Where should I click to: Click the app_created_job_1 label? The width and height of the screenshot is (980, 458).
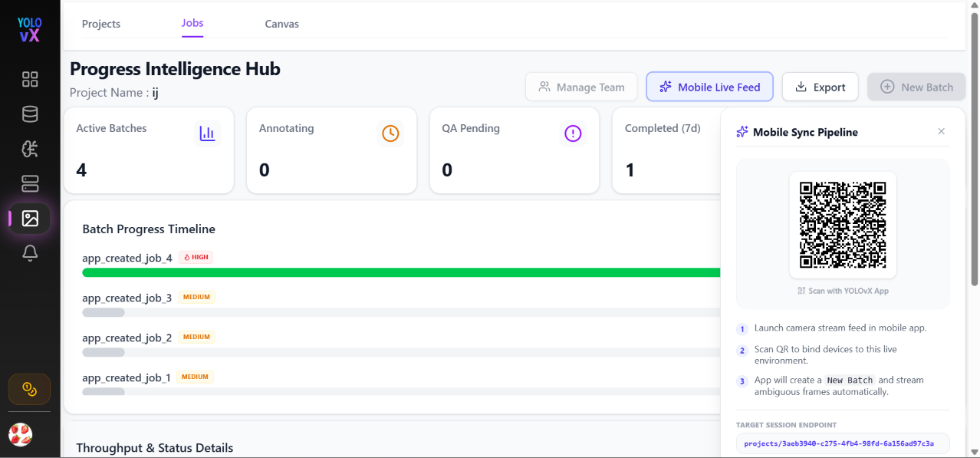tap(127, 377)
